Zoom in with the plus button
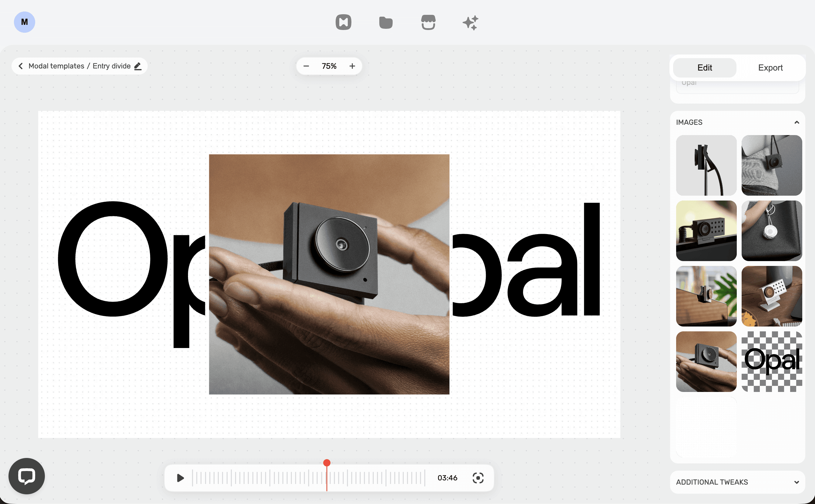 point(352,66)
